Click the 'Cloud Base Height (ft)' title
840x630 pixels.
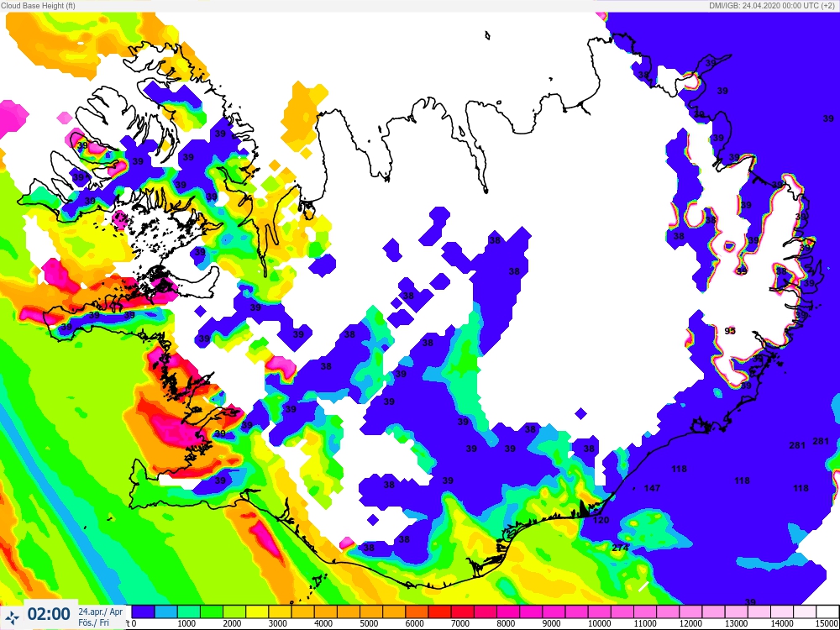point(38,6)
